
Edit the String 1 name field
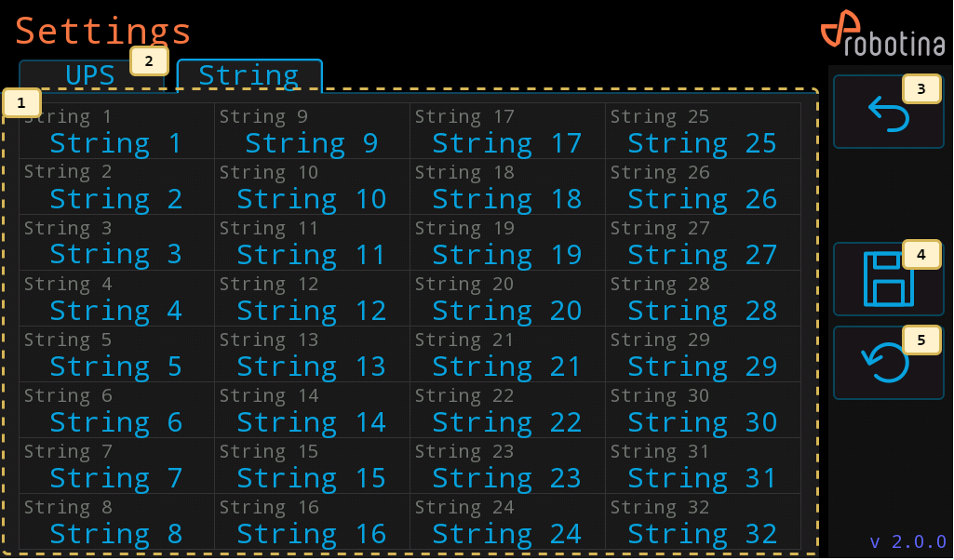click(x=117, y=131)
